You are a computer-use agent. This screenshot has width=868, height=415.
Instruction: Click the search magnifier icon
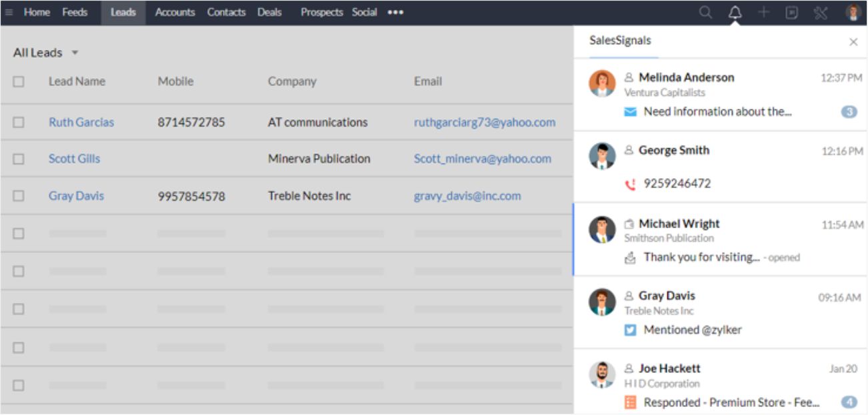[x=705, y=12]
